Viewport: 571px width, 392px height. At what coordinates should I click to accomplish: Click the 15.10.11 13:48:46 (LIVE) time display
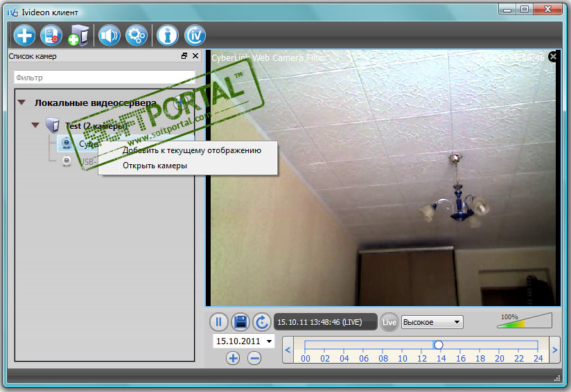[x=325, y=322]
